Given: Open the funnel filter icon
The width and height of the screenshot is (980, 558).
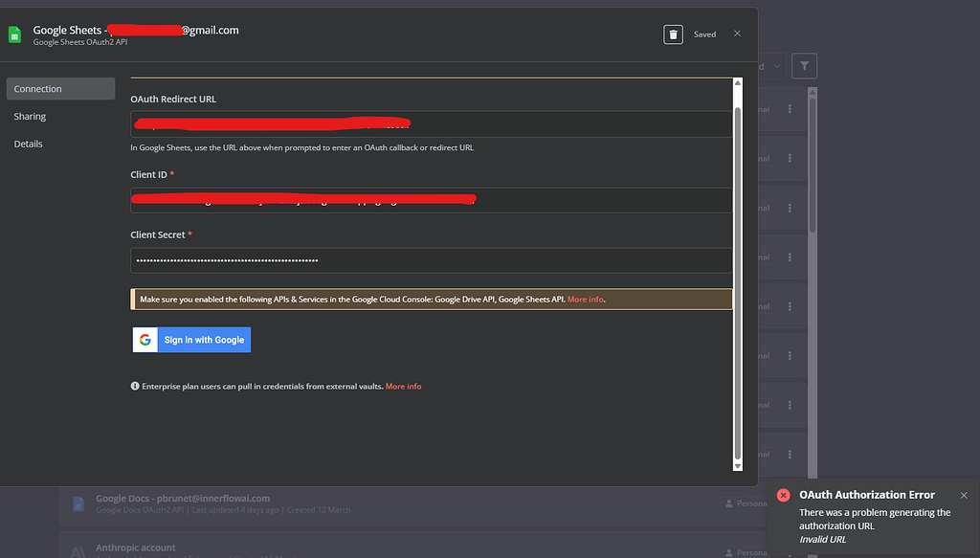Looking at the screenshot, I should tap(804, 66).
